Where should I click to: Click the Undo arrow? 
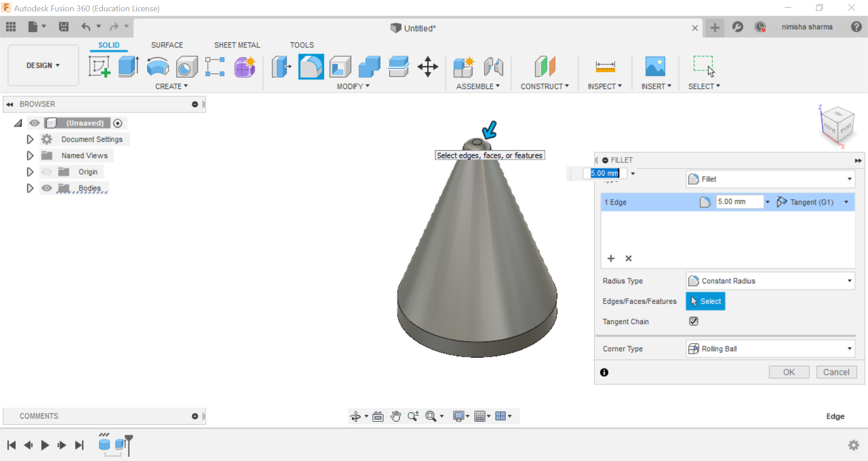86,27
